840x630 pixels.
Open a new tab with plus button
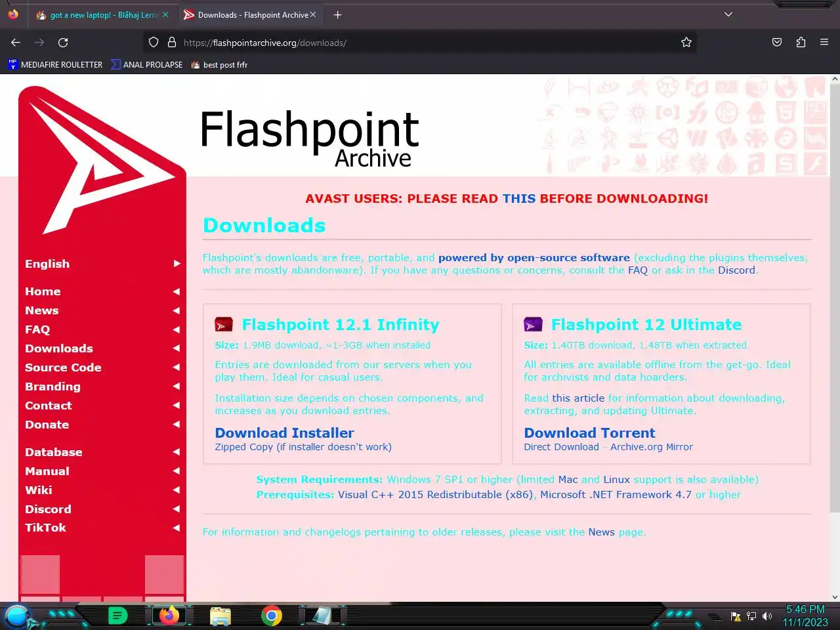point(337,14)
